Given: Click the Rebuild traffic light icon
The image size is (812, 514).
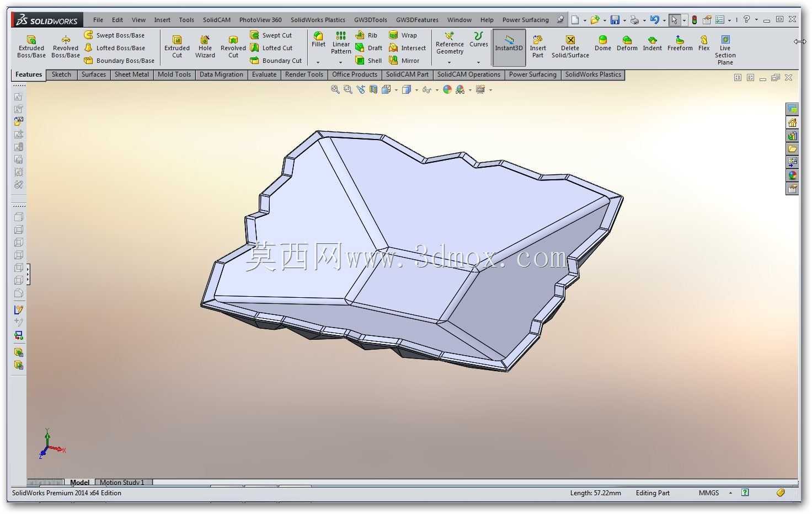Looking at the screenshot, I should (x=695, y=20).
